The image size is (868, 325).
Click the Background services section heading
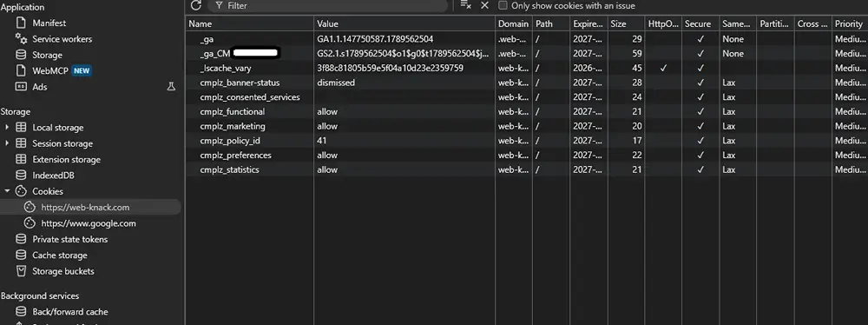tap(40, 295)
